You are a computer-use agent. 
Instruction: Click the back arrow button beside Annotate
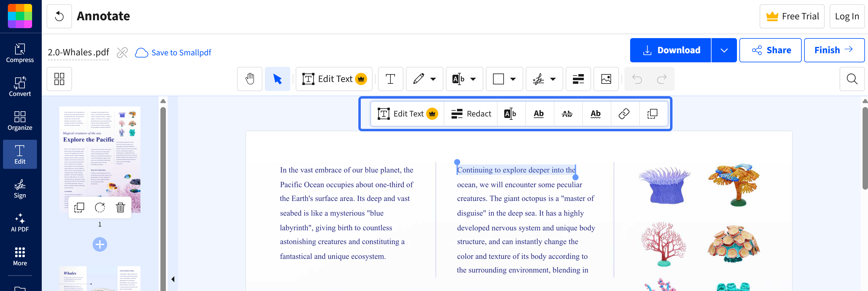tap(59, 16)
